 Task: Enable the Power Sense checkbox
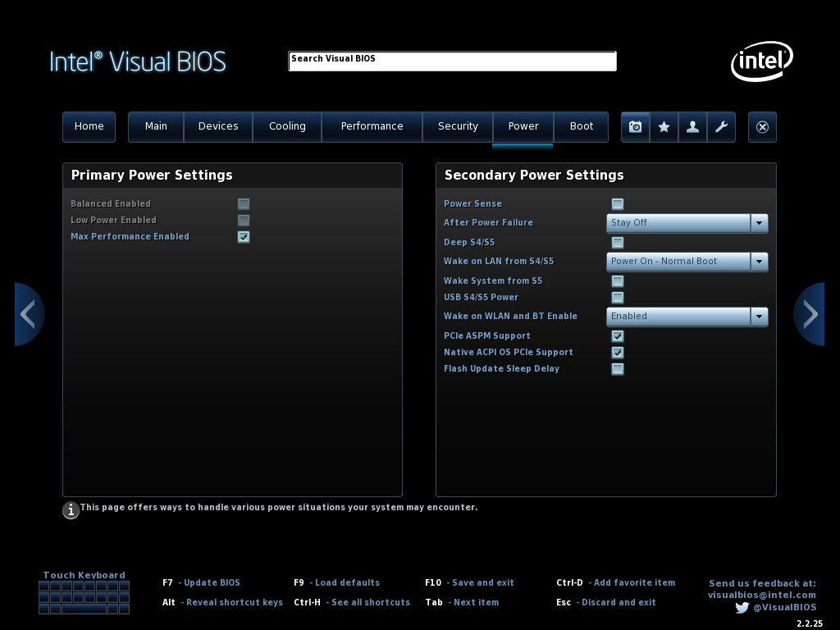(618, 204)
